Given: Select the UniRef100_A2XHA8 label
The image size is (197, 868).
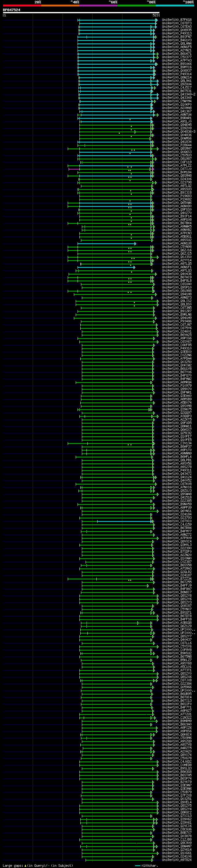Looking at the screenshot, I should click(177, 108).
